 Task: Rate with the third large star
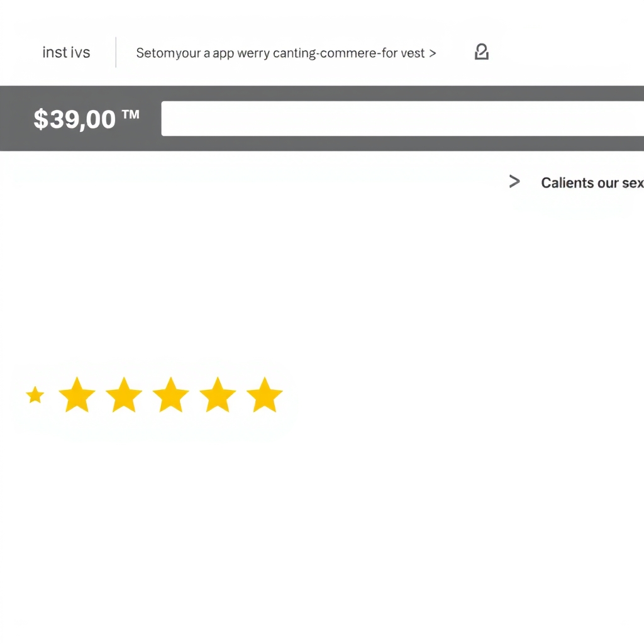tap(171, 394)
